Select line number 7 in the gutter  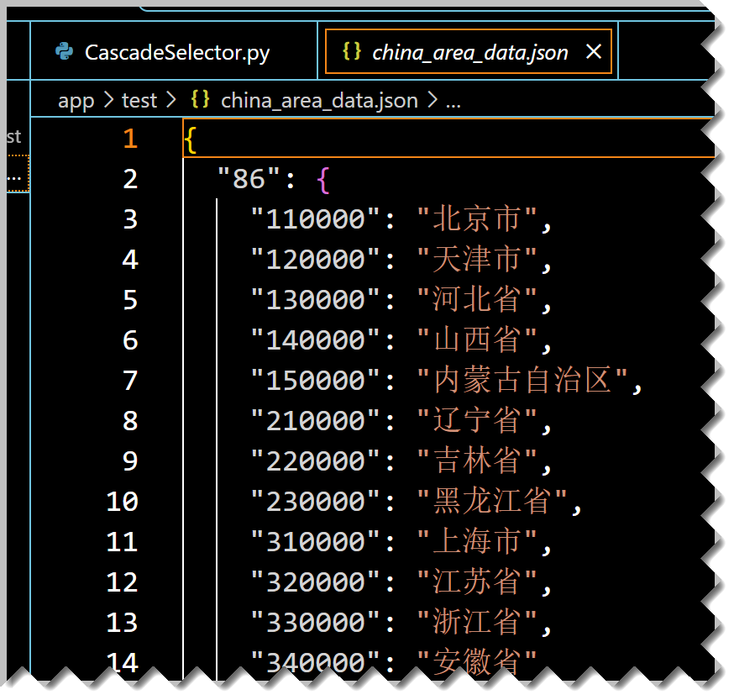coord(129,381)
